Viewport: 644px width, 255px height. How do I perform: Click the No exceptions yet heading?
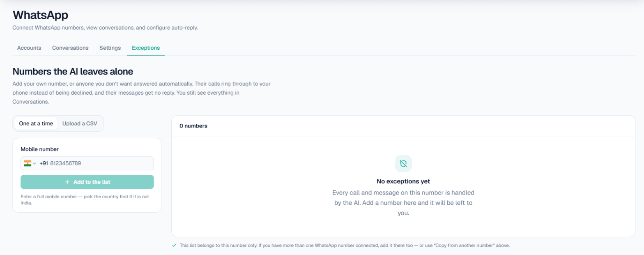tap(403, 181)
